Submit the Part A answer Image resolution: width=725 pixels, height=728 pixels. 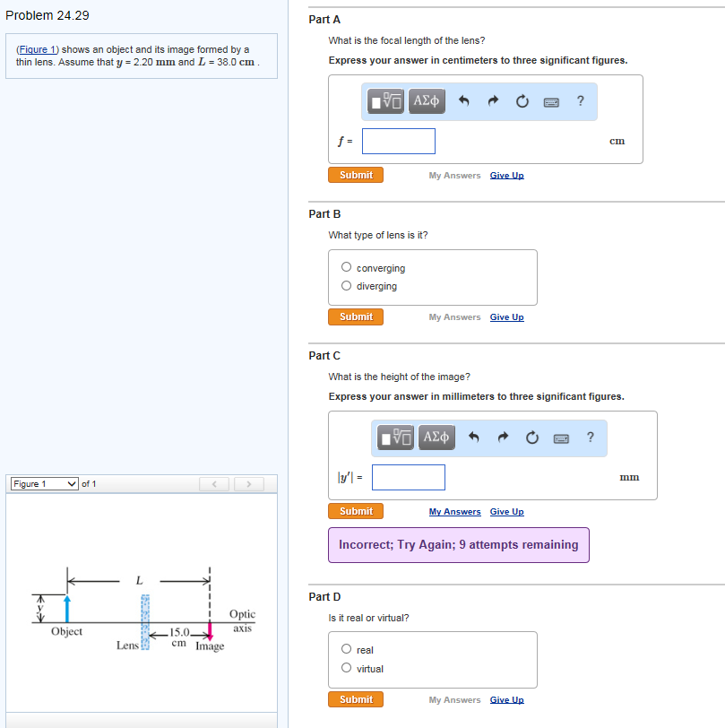355,175
